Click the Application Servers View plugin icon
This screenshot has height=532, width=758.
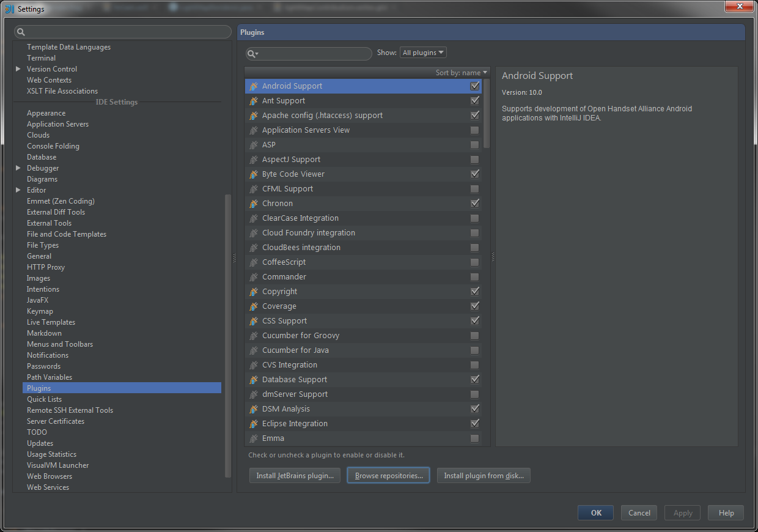click(x=254, y=130)
